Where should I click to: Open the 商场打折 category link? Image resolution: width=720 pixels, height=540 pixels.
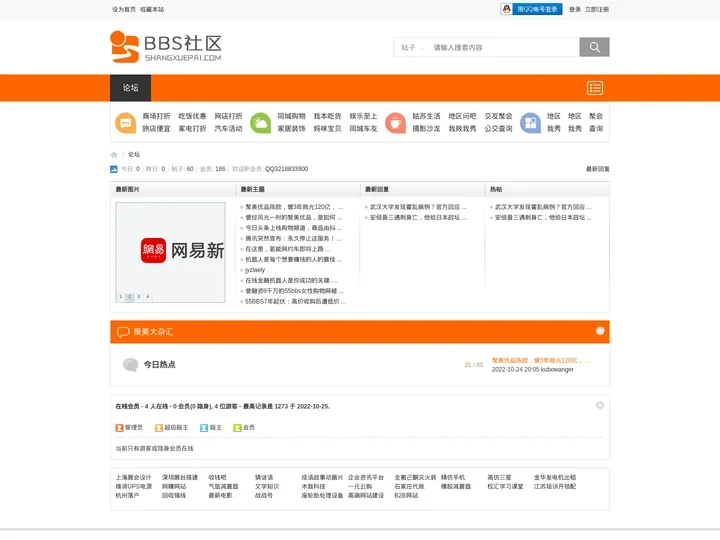(x=156, y=116)
